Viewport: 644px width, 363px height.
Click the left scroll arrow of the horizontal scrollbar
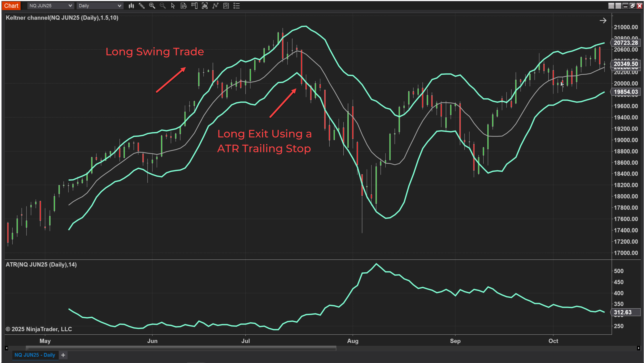(7, 348)
